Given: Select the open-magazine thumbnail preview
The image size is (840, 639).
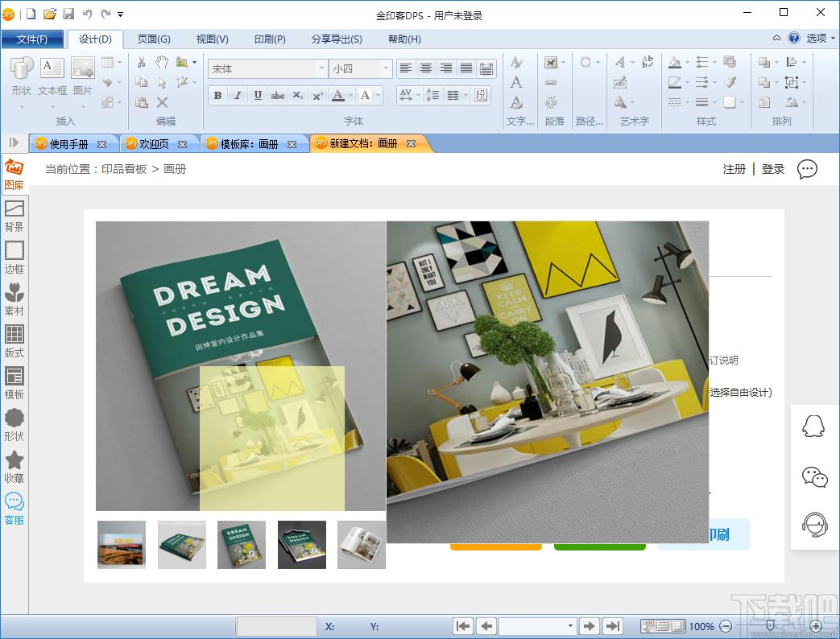Looking at the screenshot, I should coord(361,544).
